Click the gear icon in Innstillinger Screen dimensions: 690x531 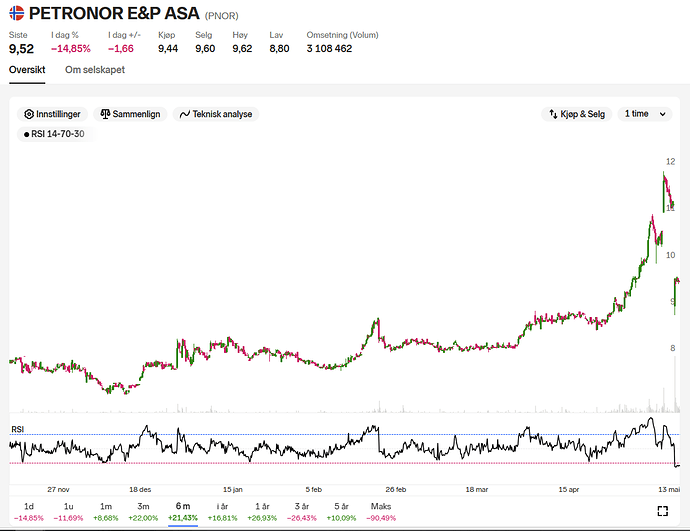click(29, 114)
